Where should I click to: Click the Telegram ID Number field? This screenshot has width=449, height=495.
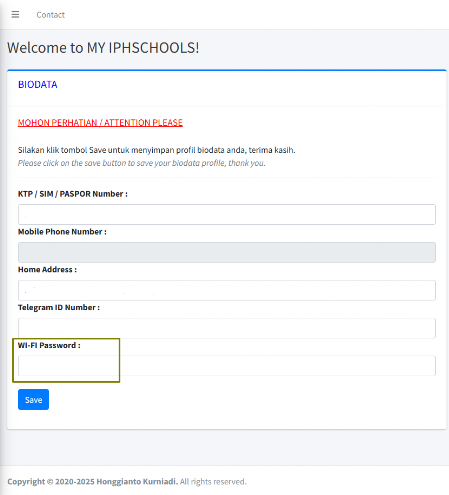tap(227, 328)
